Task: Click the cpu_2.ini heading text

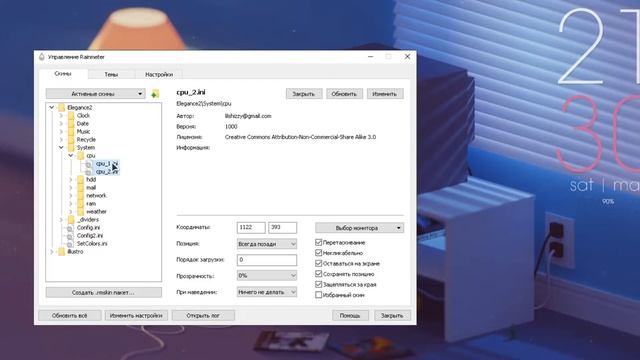Action: (191, 92)
